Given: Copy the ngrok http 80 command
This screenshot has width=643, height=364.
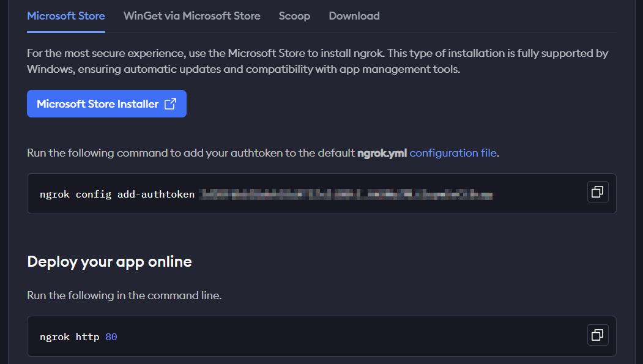Looking at the screenshot, I should pyautogui.click(x=598, y=335).
